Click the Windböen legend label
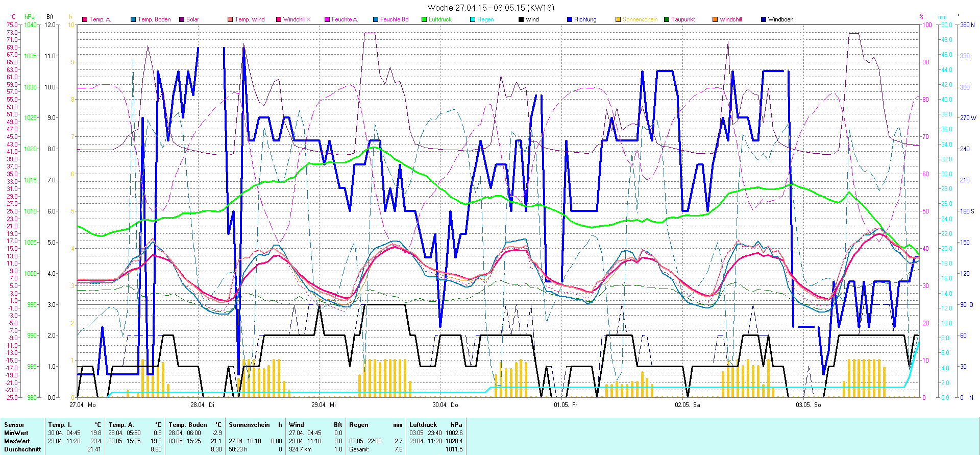 pos(780,19)
